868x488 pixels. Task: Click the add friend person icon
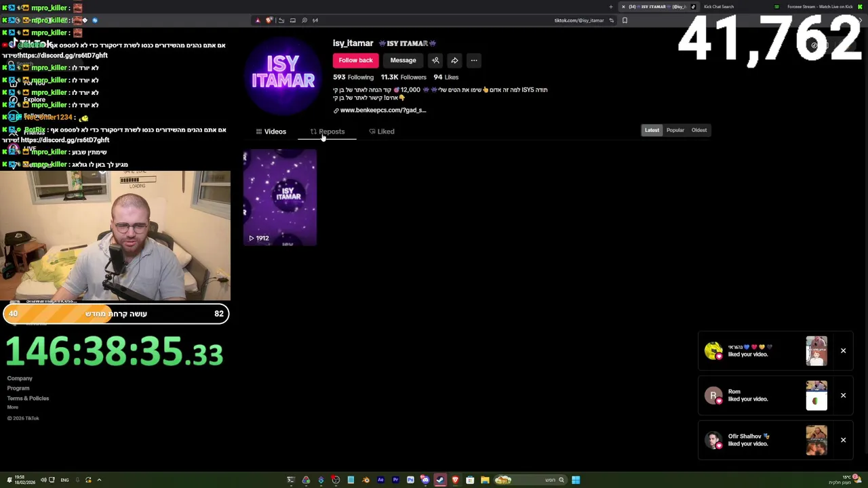[435, 60]
